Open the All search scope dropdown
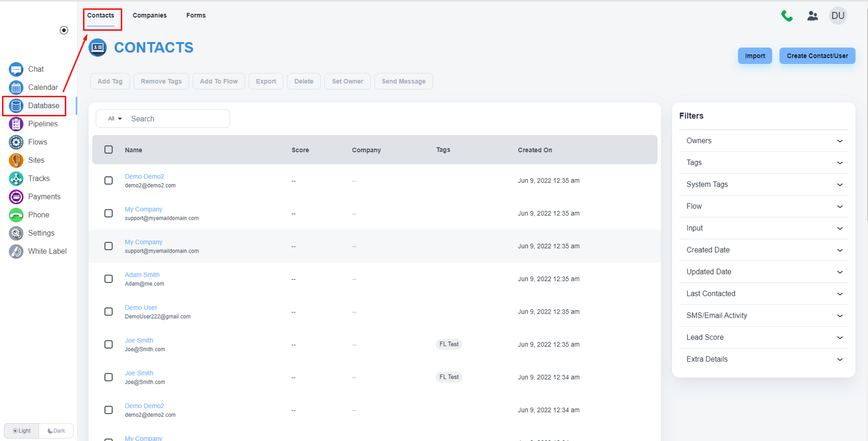Screen dimensions: 868x441 [115, 119]
